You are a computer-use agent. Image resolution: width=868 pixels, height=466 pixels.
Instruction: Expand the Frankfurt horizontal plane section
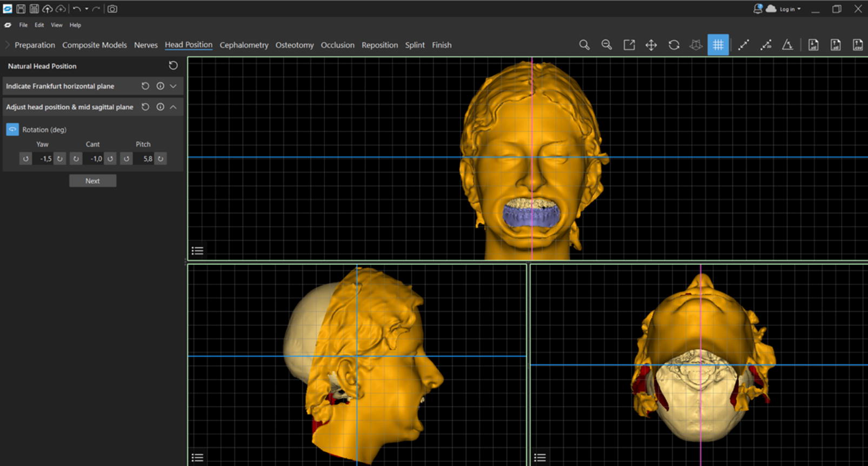coord(173,86)
